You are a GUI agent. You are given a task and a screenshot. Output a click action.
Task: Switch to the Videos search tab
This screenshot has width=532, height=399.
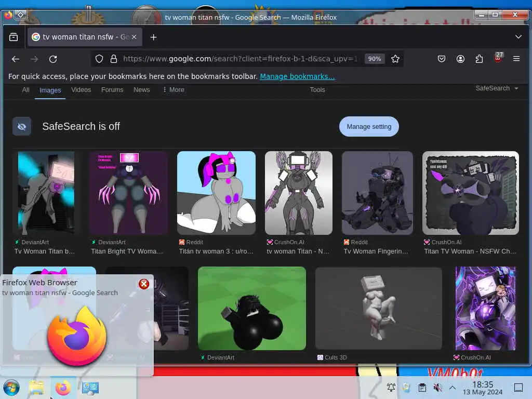coord(81,90)
